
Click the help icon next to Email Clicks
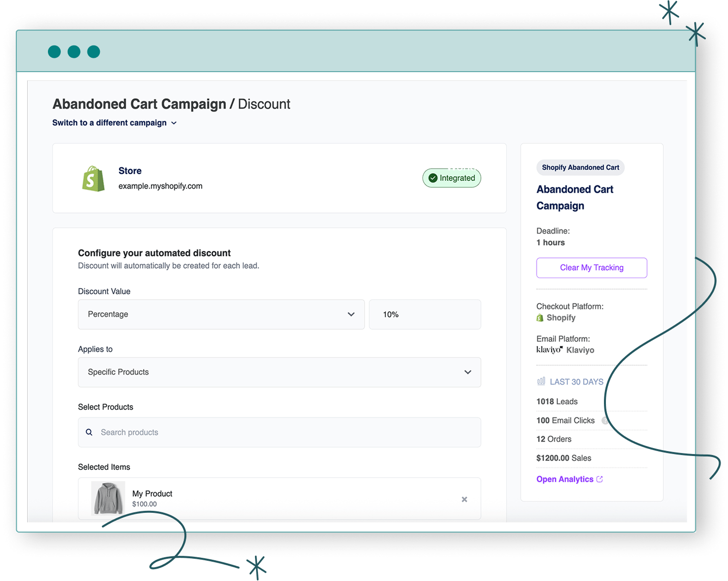point(604,420)
